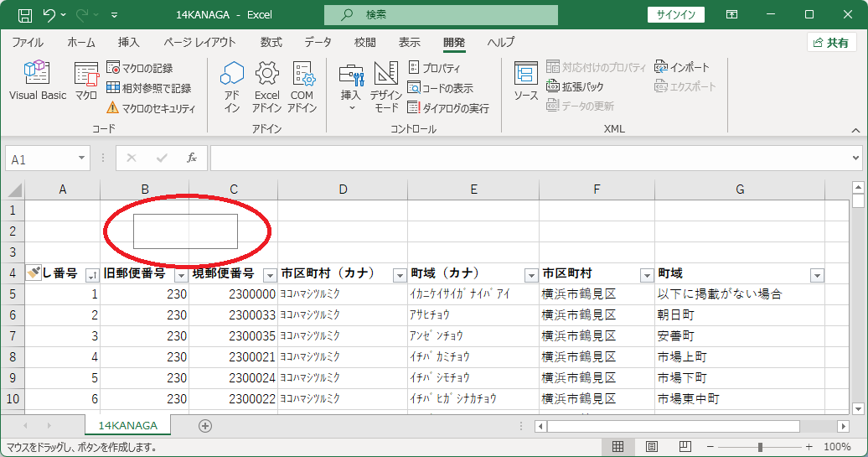Click the 共有 share button
This screenshot has height=457, width=868.
(x=832, y=43)
